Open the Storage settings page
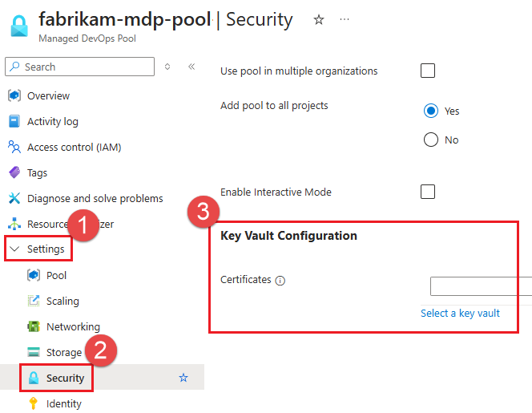 tap(64, 352)
